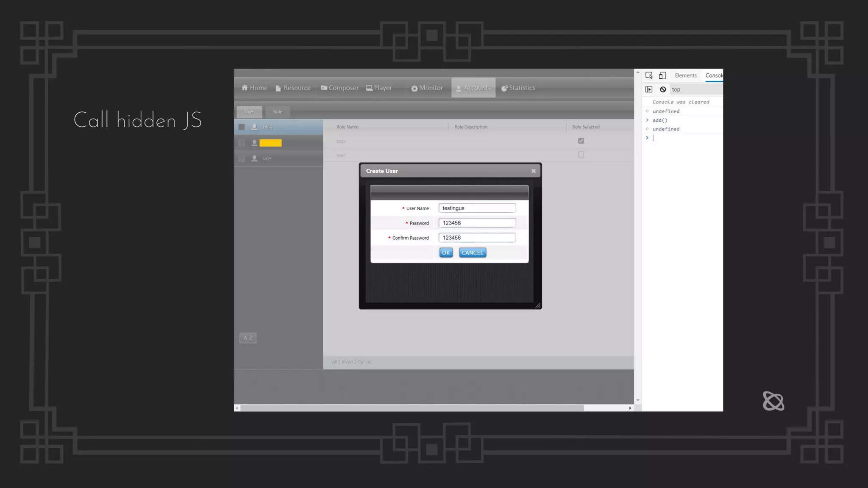Click the CANCEL button
Viewport: 868px width, 488px height.
point(472,253)
